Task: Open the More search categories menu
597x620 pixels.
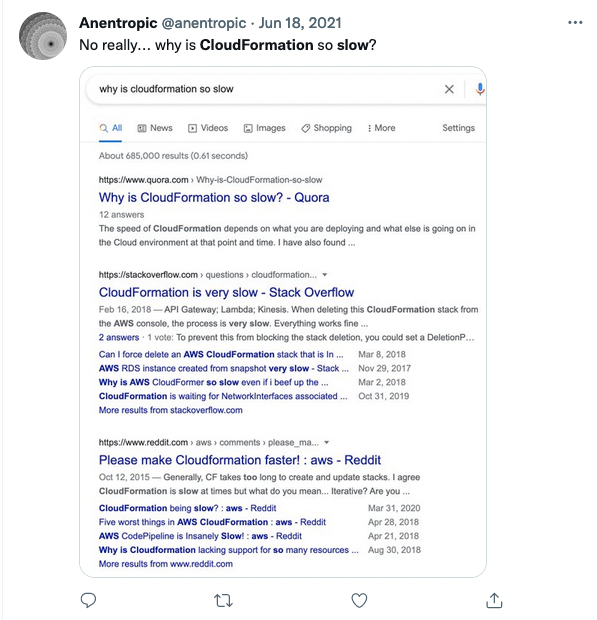Action: point(382,128)
